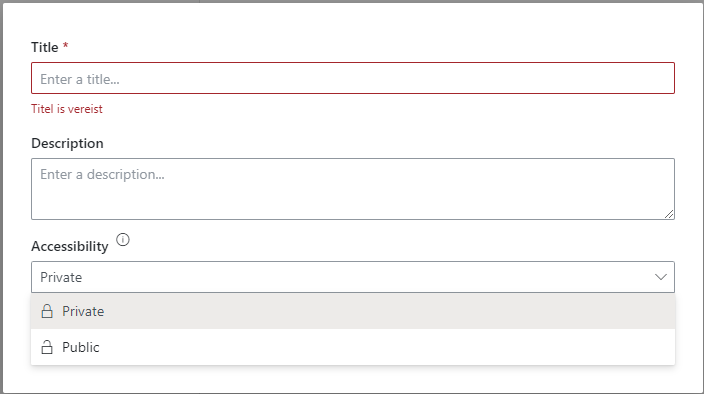Click the Description box resize grip icon
Viewport: 704px width, 394px height.
(x=669, y=214)
